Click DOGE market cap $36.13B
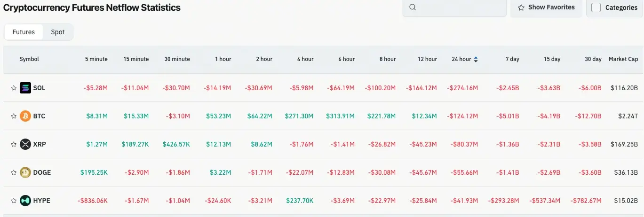The width and height of the screenshot is (644, 217). (x=626, y=172)
